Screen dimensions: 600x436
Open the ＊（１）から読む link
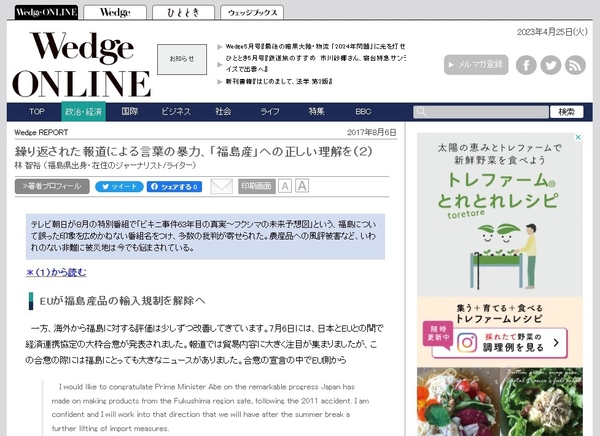click(56, 272)
